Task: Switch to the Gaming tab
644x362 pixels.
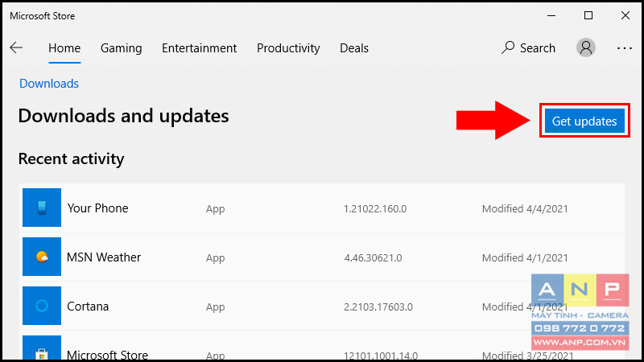Action: [x=122, y=48]
